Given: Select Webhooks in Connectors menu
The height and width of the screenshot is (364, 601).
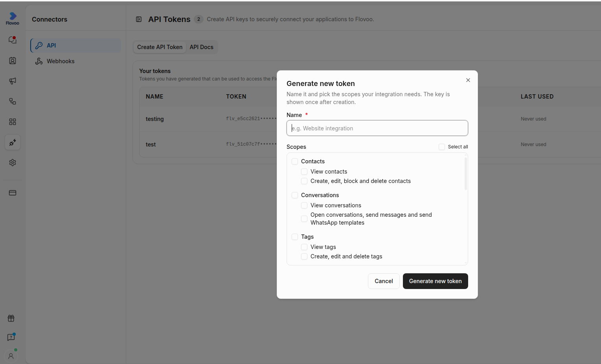Looking at the screenshot, I should 76,61.
